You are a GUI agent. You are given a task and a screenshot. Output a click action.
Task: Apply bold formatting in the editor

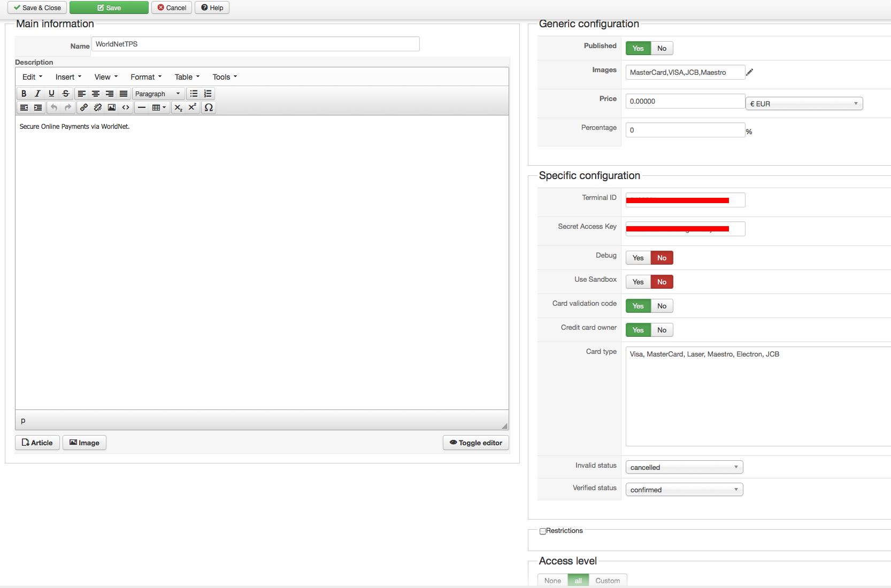click(x=24, y=94)
